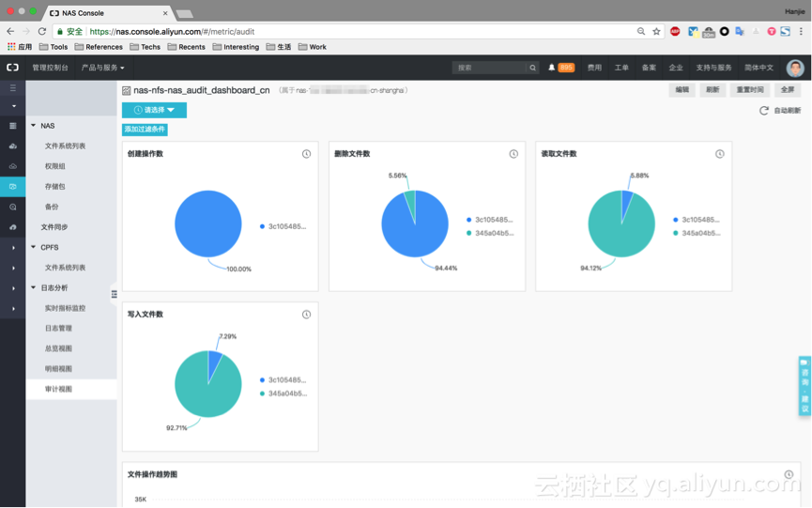
Task: Open 权限组 in sidebar
Action: [x=54, y=166]
